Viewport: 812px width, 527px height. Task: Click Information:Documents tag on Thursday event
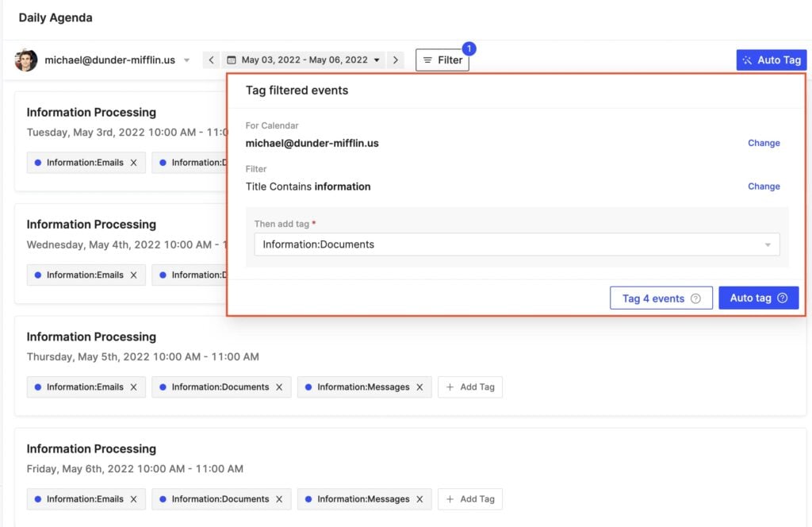(220, 387)
